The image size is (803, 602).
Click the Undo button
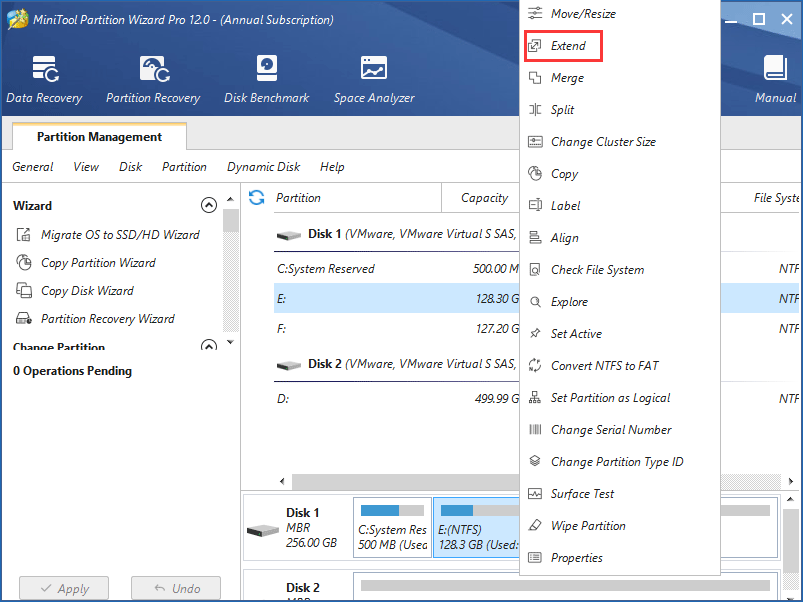(x=176, y=588)
